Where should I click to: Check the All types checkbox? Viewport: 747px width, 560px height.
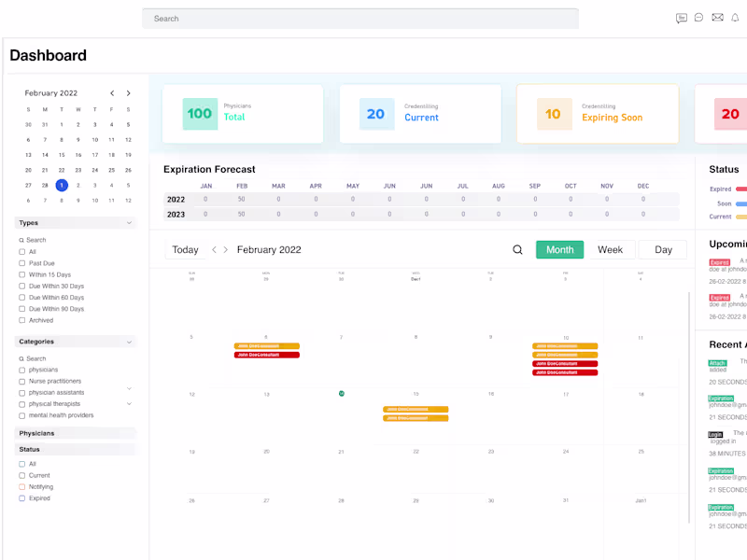[21, 251]
